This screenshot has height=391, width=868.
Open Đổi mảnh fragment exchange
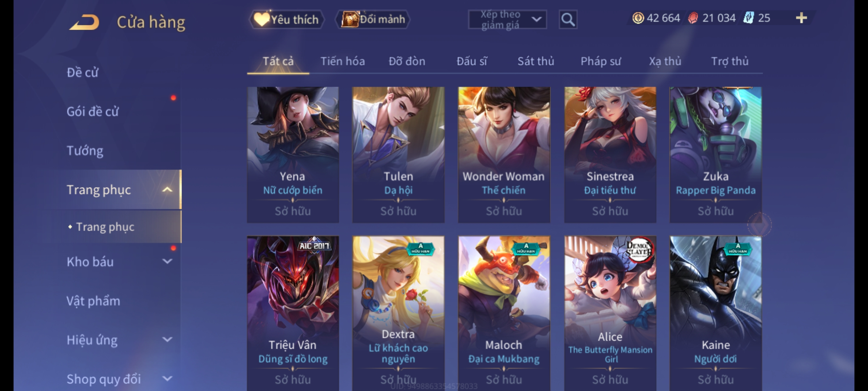373,19
